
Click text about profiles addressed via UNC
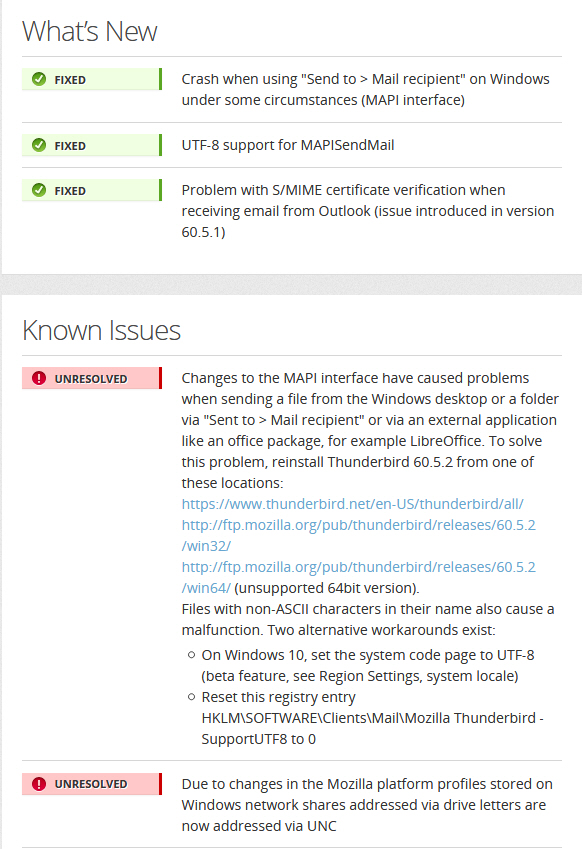click(367, 805)
